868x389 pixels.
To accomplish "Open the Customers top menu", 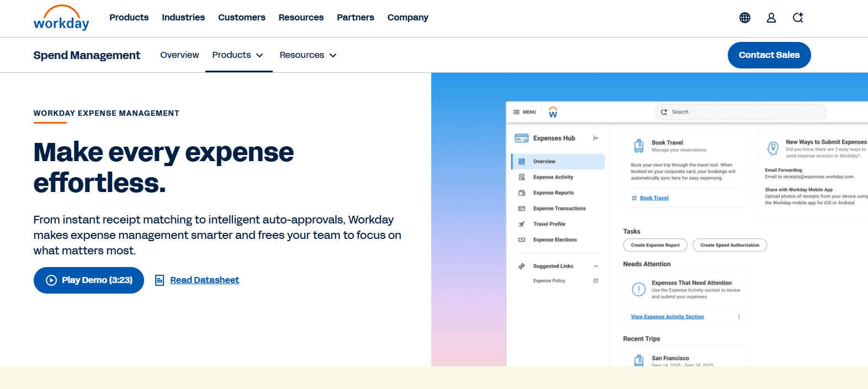I will point(242,18).
